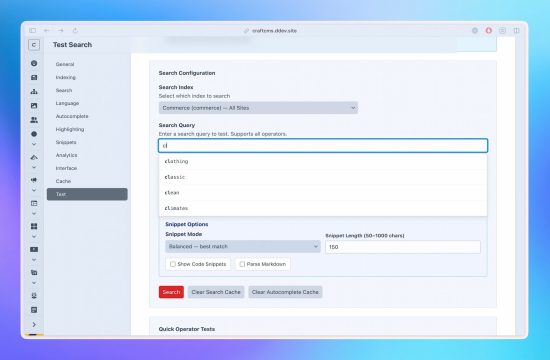Click the dark card sidebar icon
This screenshot has width=550, height=360.
(34, 249)
